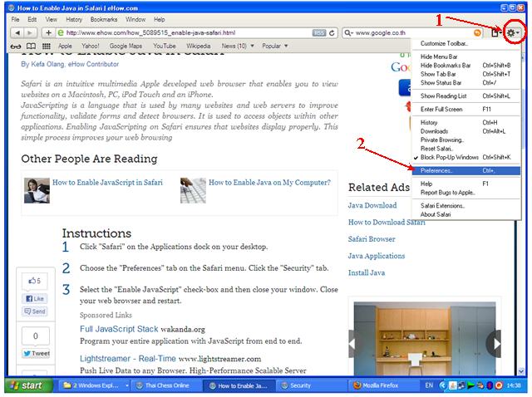Image resolution: width=532 pixels, height=397 pixels.
Task: Open the Yahoo! bookmark
Action: (x=91, y=47)
